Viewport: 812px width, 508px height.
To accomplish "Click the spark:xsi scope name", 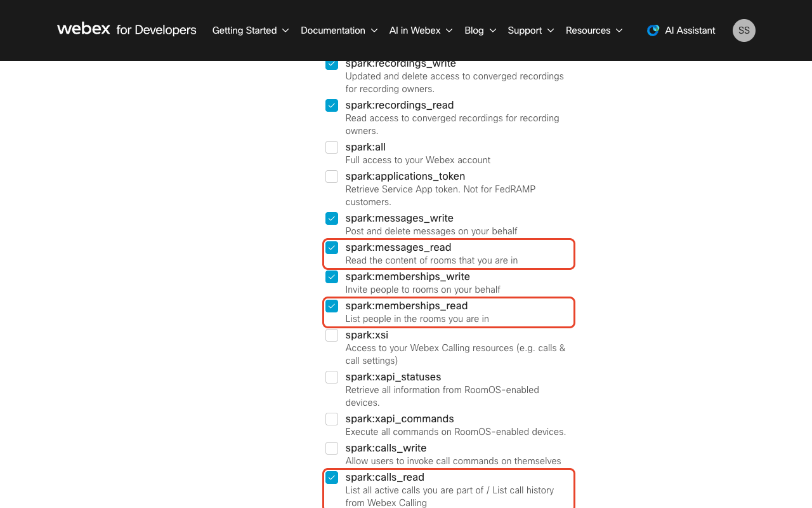I will [x=367, y=335].
